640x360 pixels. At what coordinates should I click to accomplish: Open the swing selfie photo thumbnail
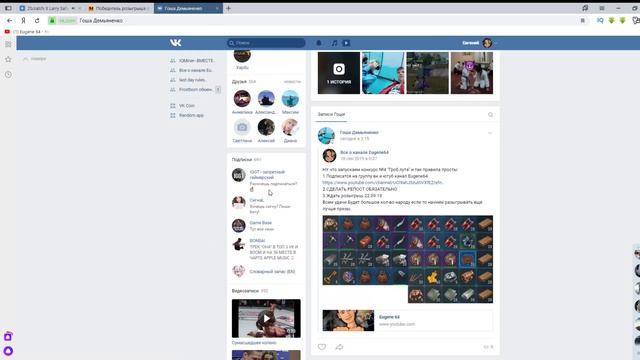[x=383, y=73]
